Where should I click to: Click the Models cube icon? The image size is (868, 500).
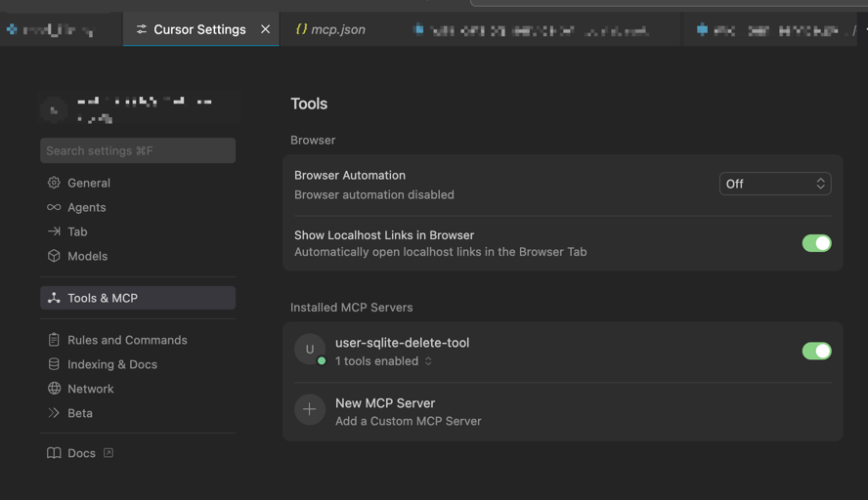click(54, 256)
